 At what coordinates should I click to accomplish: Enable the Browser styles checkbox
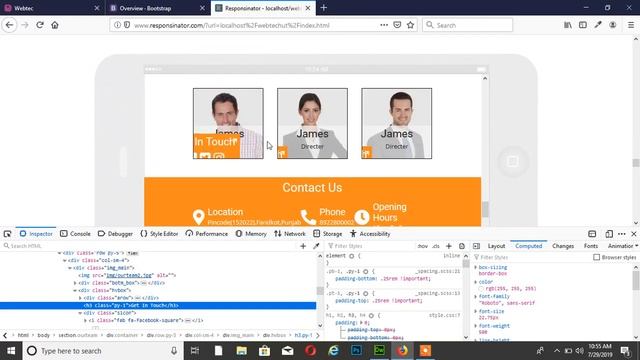coord(596,257)
